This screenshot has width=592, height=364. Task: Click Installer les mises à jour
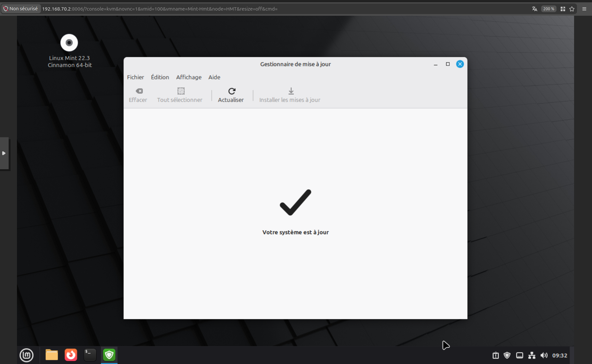click(x=290, y=95)
